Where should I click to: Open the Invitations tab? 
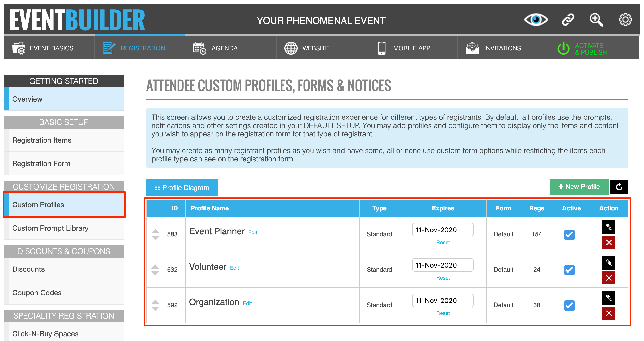click(x=503, y=48)
